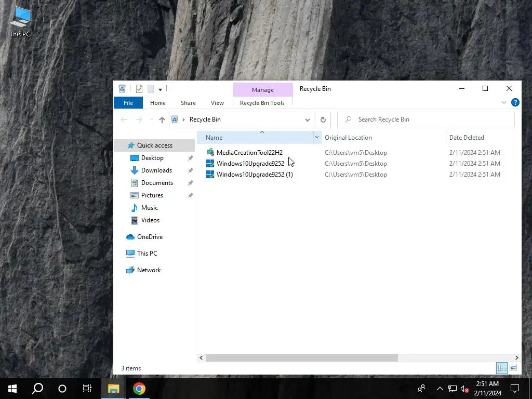Viewport: 532px width, 399px height.
Task: Switch to the Home ribbon tab
Action: coord(158,103)
